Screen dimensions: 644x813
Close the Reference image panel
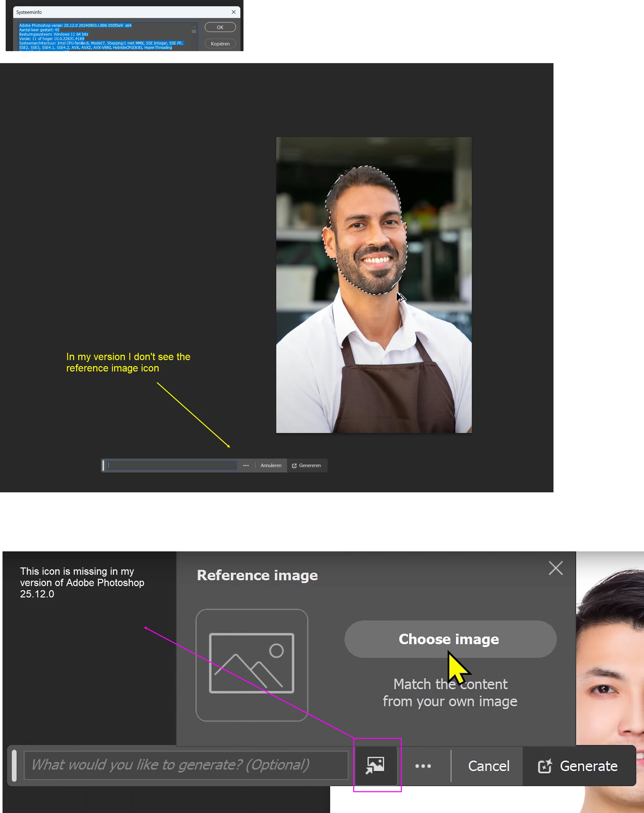[555, 568]
